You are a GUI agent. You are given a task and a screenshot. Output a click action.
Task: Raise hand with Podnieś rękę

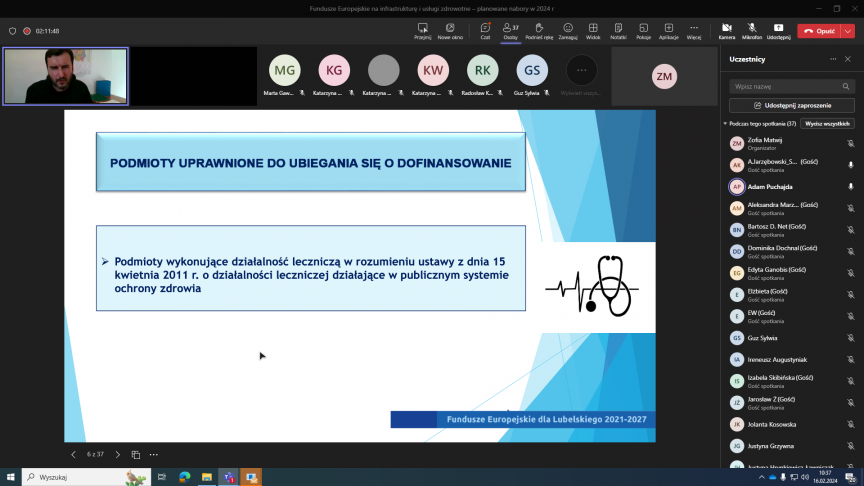539,31
